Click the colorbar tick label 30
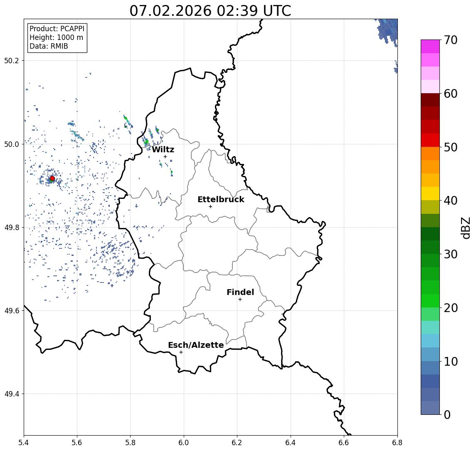 tap(451, 254)
